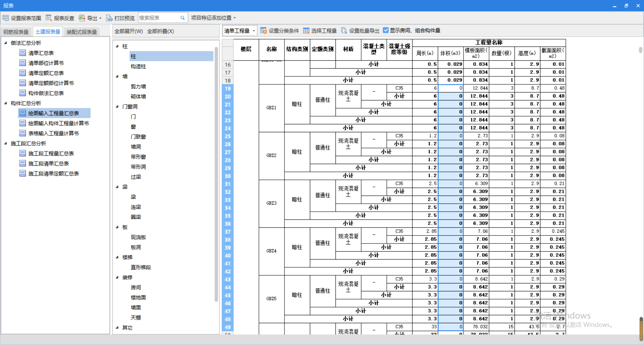644x345 pixels.
Task: Click inside the 搜索报表 search field
Action: (x=159, y=18)
